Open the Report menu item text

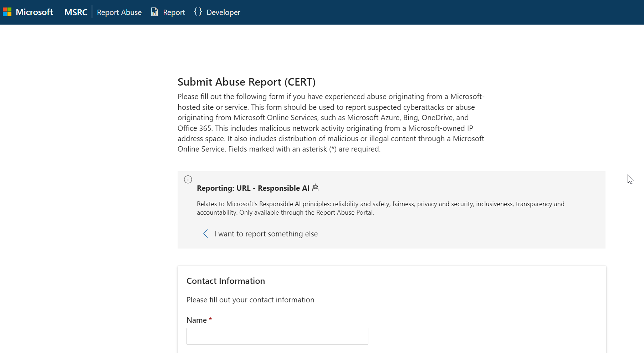pyautogui.click(x=174, y=12)
